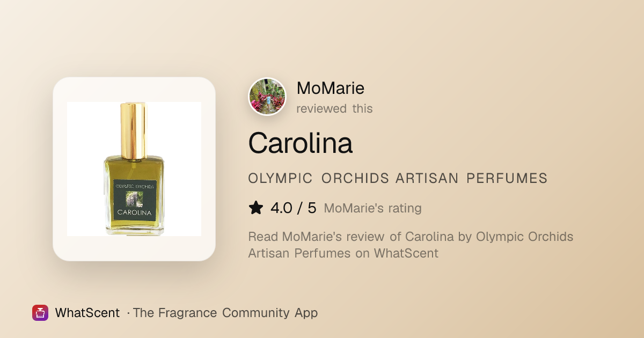
Task: Open the WhatScent name in the footer
Action: click(87, 313)
